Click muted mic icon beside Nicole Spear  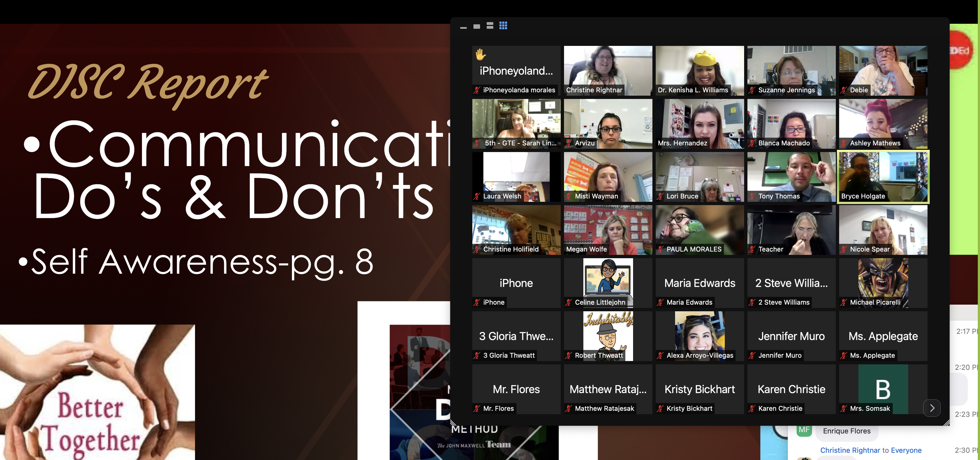pyautogui.click(x=844, y=249)
